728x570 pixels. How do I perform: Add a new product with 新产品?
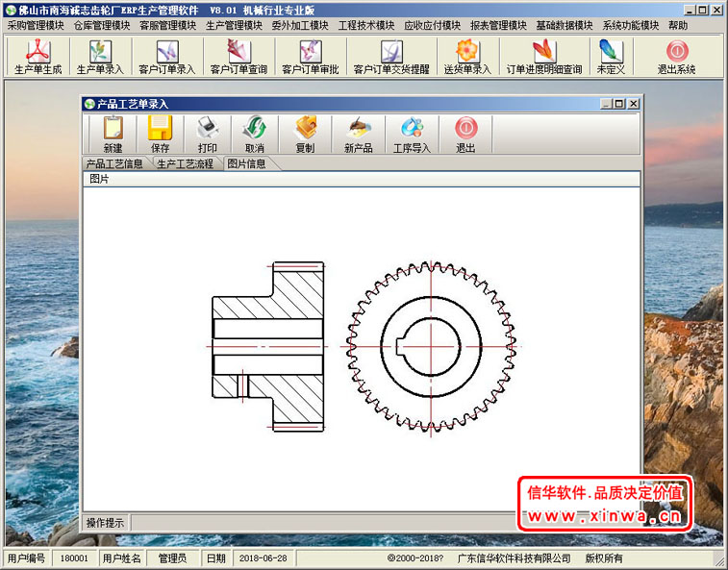pos(359,135)
